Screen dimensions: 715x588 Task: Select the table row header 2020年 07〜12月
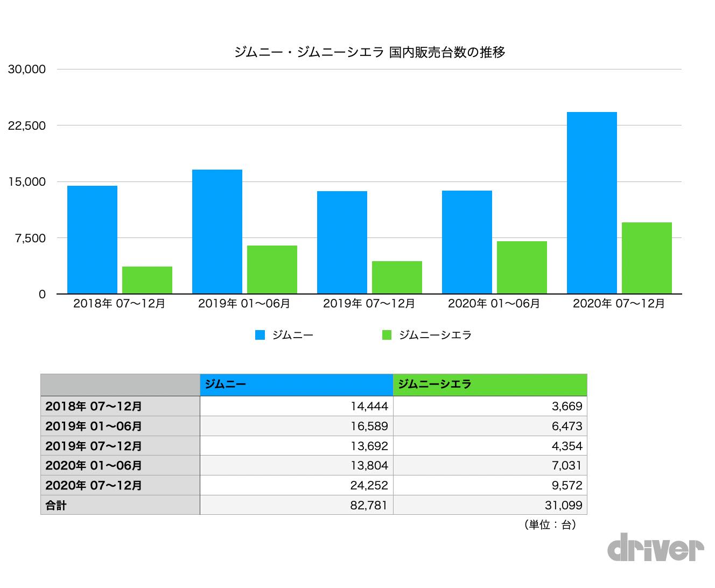click(x=120, y=485)
